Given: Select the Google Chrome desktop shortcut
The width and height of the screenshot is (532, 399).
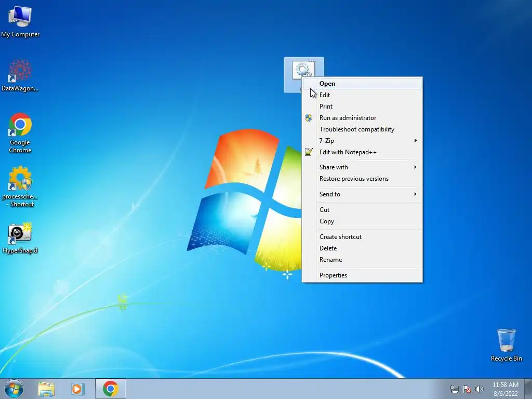Looking at the screenshot, I should [20, 132].
